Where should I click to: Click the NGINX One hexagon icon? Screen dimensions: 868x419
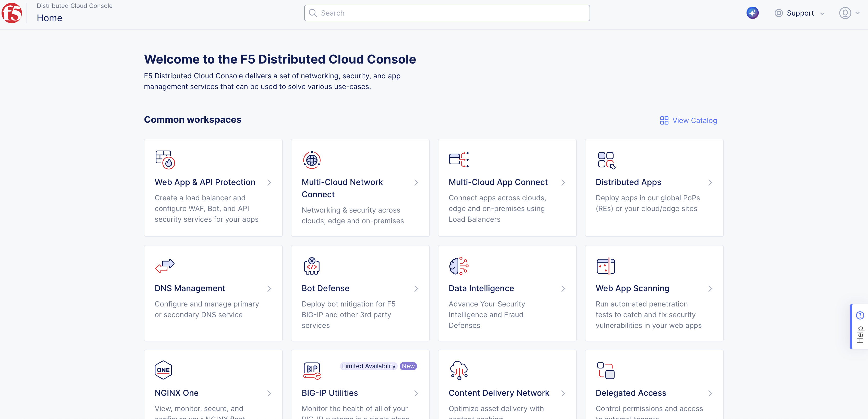coord(163,370)
